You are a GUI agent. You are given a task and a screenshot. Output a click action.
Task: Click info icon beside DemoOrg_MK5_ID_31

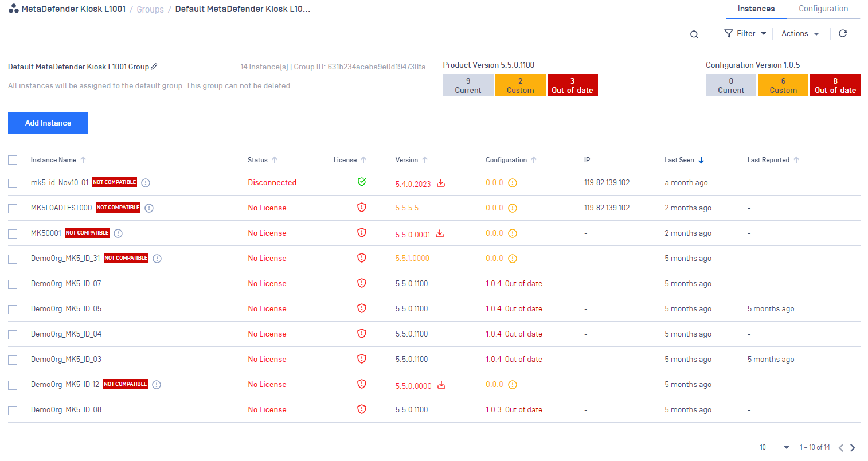coord(157,259)
